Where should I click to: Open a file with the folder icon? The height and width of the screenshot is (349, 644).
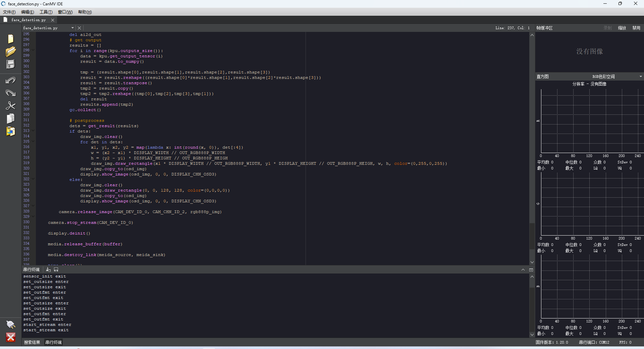click(11, 51)
